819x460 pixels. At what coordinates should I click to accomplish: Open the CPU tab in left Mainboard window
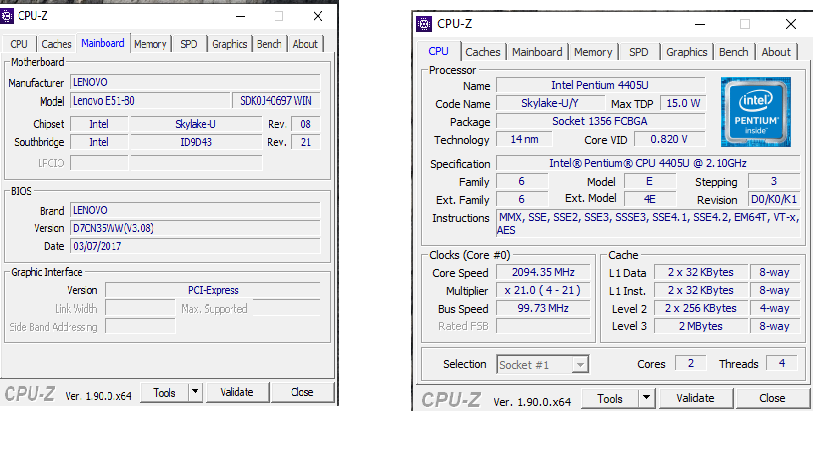(19, 44)
